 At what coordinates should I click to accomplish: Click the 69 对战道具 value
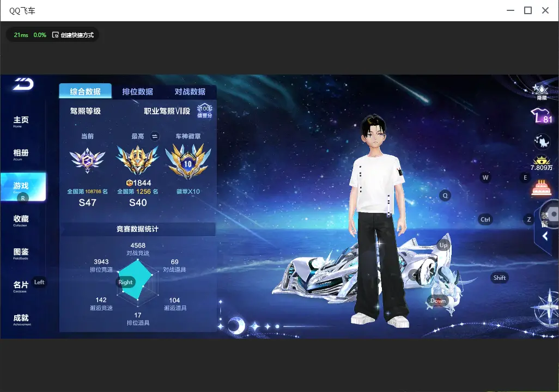[174, 266]
